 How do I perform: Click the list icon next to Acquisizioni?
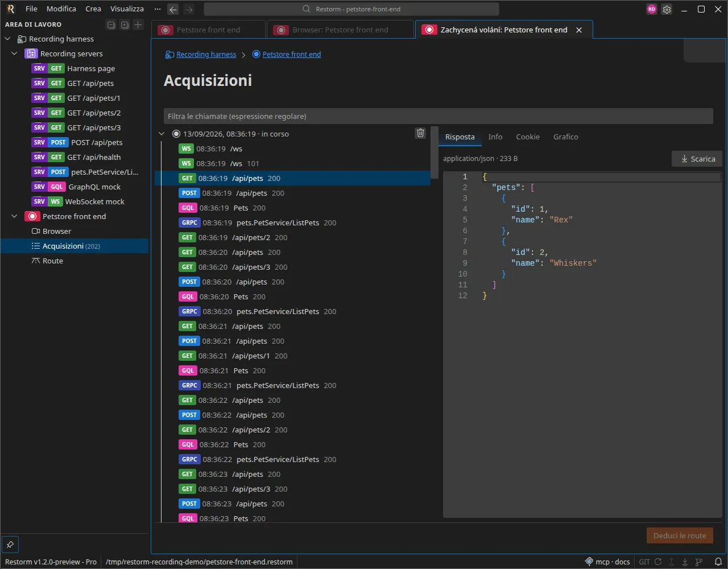36,246
